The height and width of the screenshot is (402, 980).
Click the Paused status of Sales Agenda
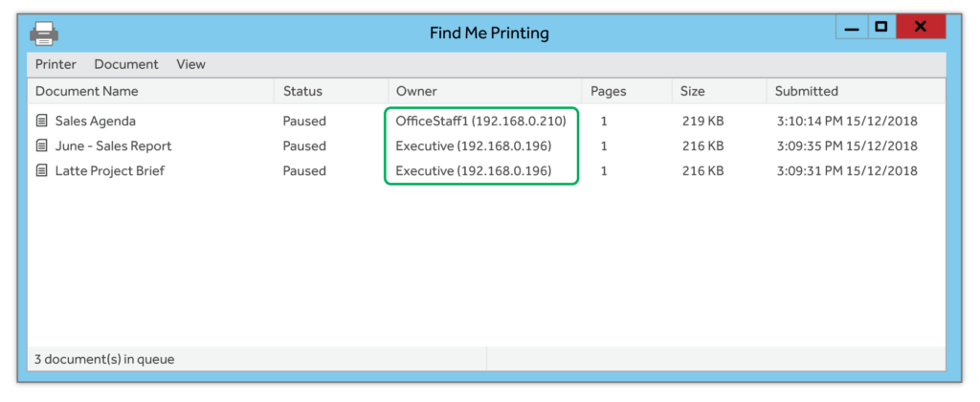304,121
